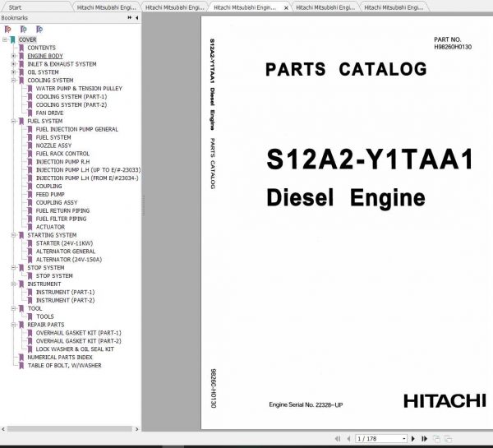Click bookmark icon beside NUMERICAL PARTS INDEX
The image size is (493, 448).
click(21, 358)
